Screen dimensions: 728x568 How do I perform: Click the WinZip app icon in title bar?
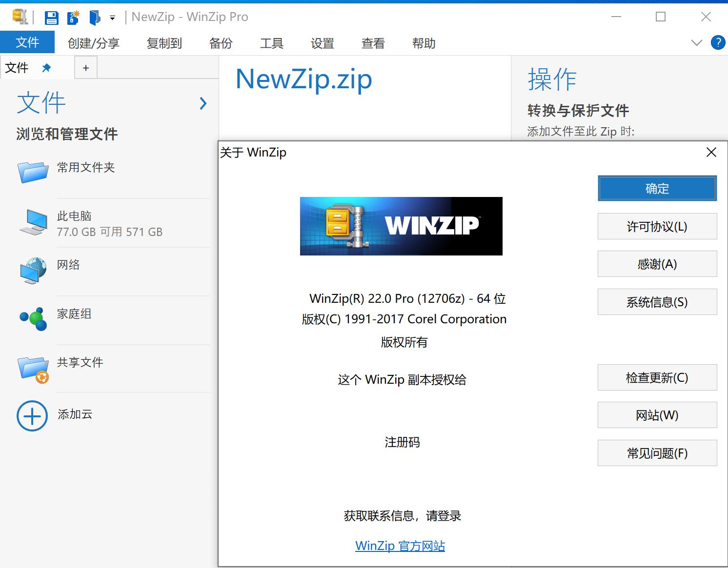coord(20,17)
